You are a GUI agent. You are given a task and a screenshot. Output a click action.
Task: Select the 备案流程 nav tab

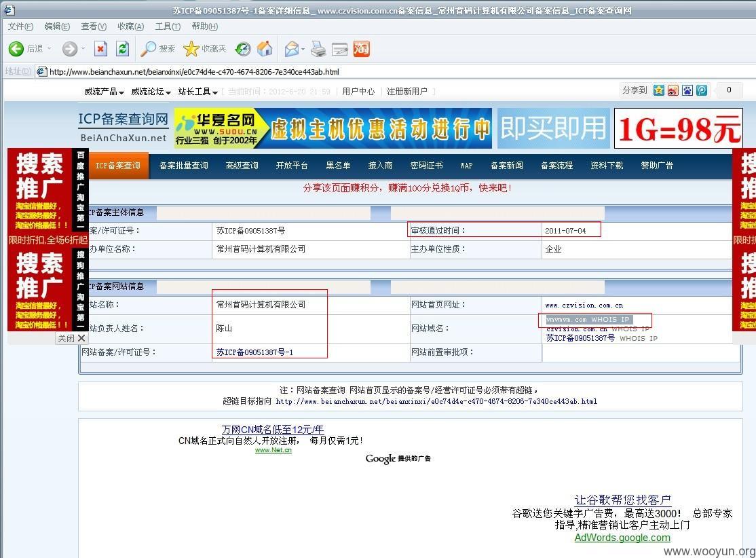pyautogui.click(x=557, y=166)
